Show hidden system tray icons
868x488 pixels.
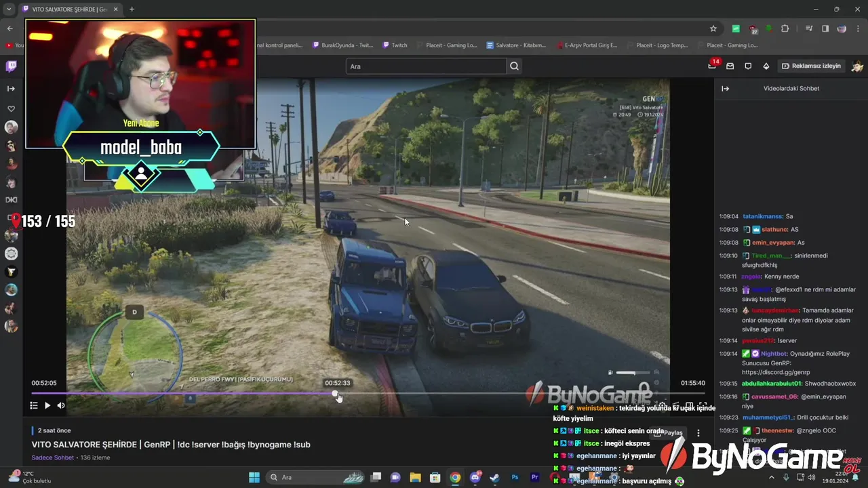click(772, 477)
